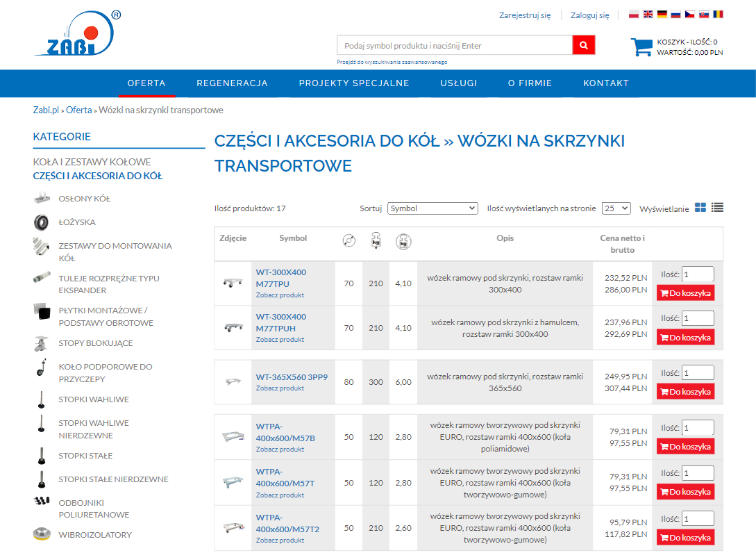Click the Osłony kół category icon
The image size is (756, 553).
click(x=42, y=198)
